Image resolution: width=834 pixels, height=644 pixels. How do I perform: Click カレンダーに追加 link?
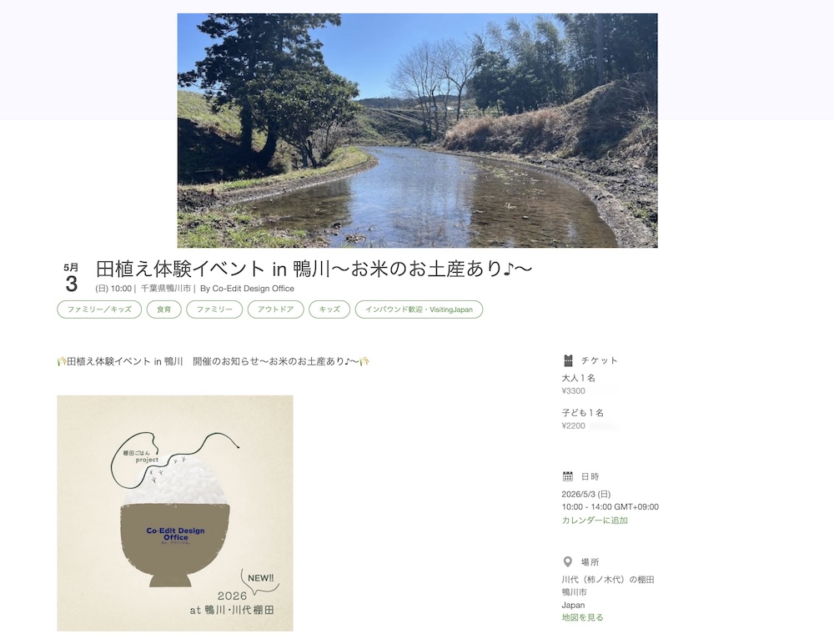point(595,520)
